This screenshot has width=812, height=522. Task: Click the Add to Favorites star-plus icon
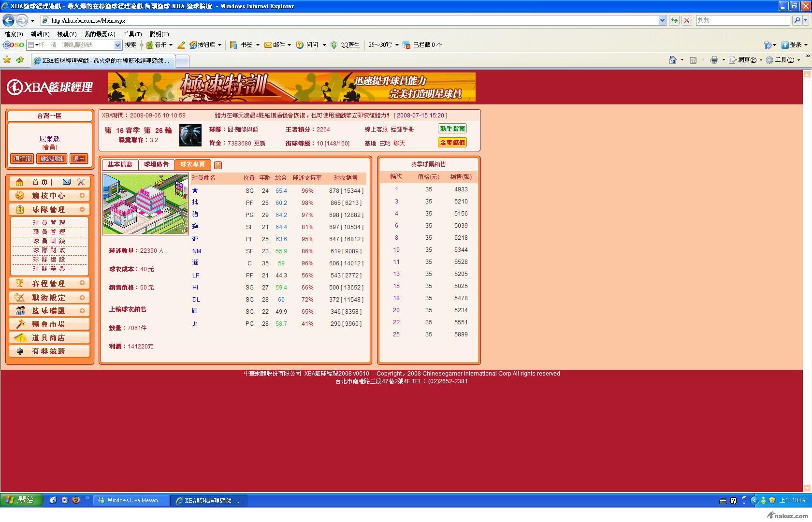pos(20,60)
